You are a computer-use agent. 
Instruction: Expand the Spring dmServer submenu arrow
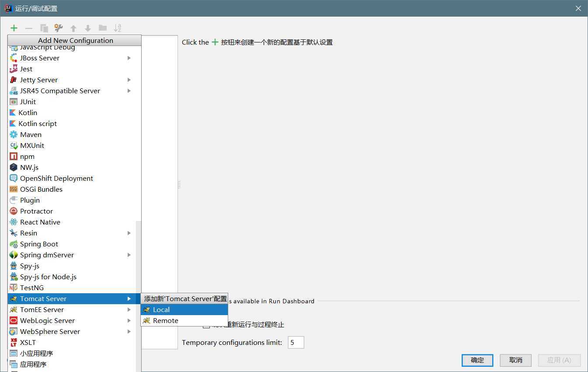click(129, 255)
